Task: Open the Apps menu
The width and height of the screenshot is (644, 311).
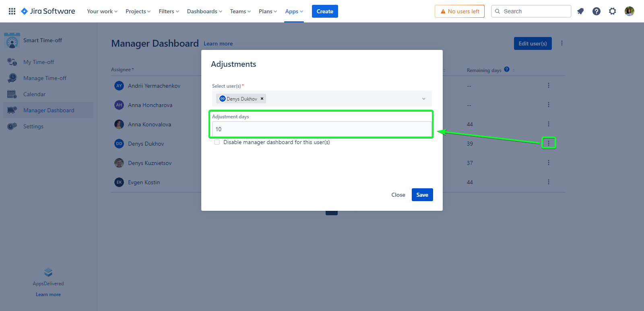Action: pyautogui.click(x=294, y=11)
